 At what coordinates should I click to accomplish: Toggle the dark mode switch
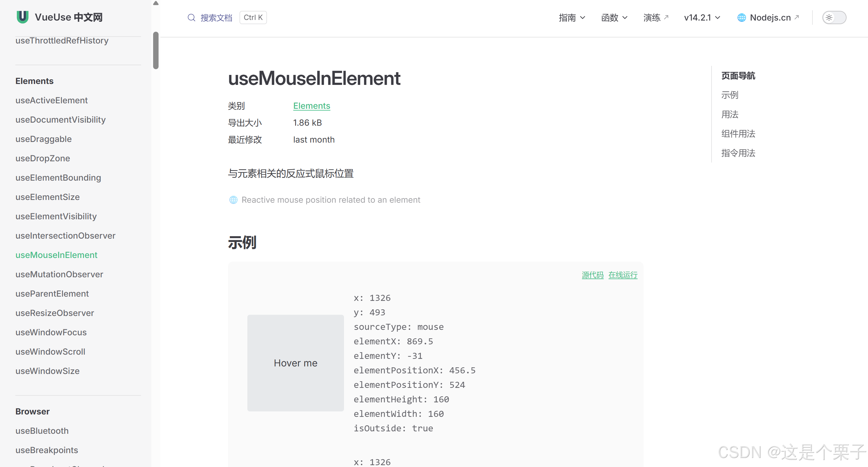point(834,18)
